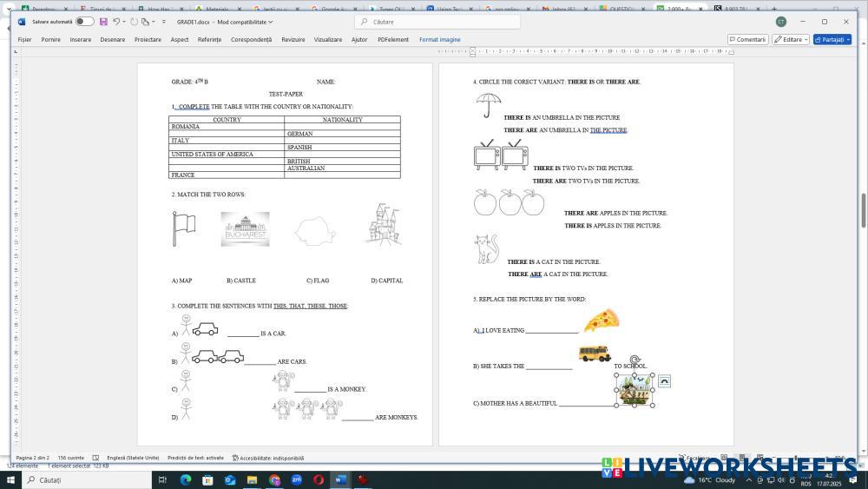Open the Revizuire ribbon tab
Screen dimensions: 868x489
click(x=293, y=40)
